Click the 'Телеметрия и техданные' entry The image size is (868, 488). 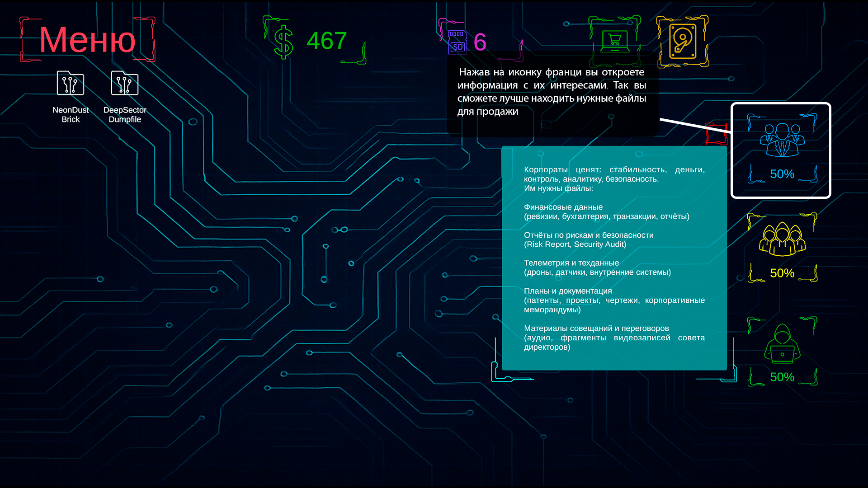(x=571, y=263)
